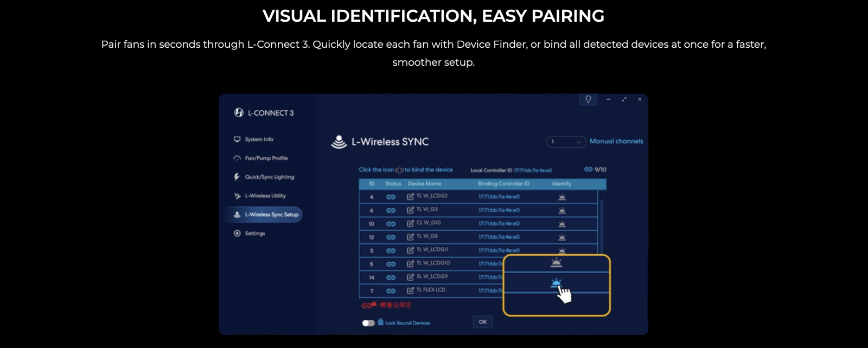868x348 pixels.
Task: Edit the name of TL FLEX LCD
Action: point(411,290)
